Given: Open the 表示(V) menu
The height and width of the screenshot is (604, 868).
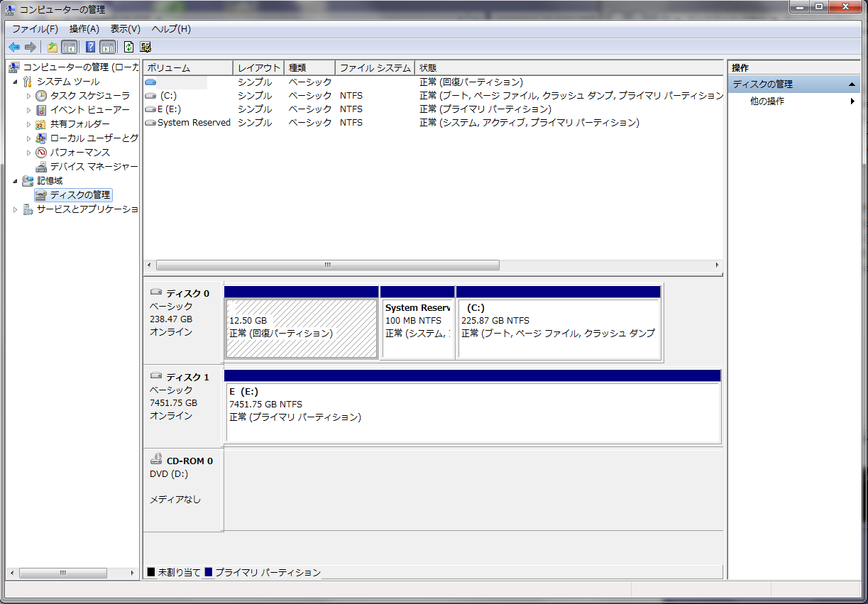Looking at the screenshot, I should [x=125, y=29].
